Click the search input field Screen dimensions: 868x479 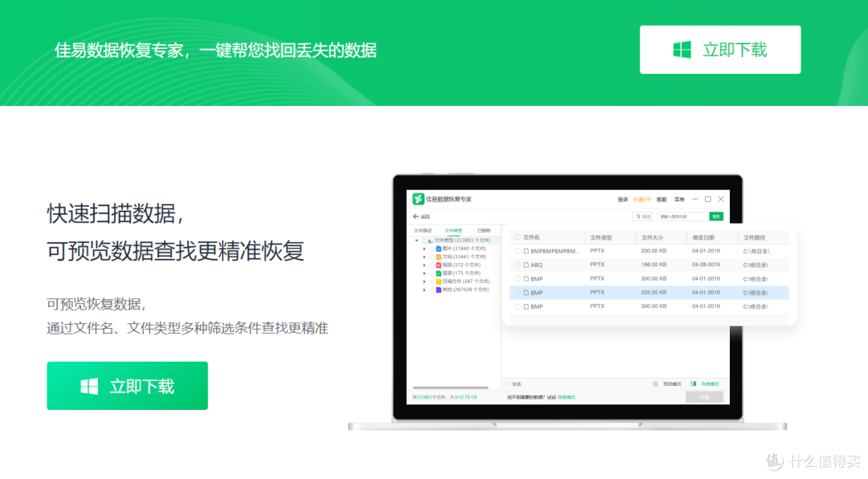682,216
